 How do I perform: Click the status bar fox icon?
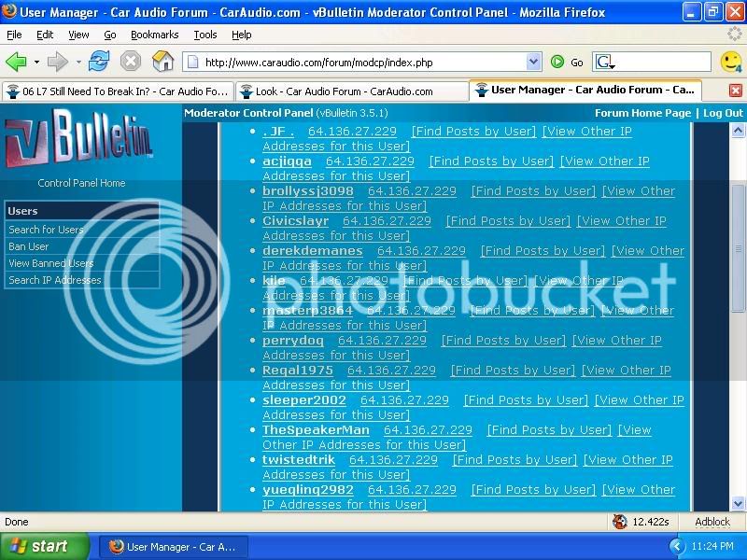click(x=620, y=522)
